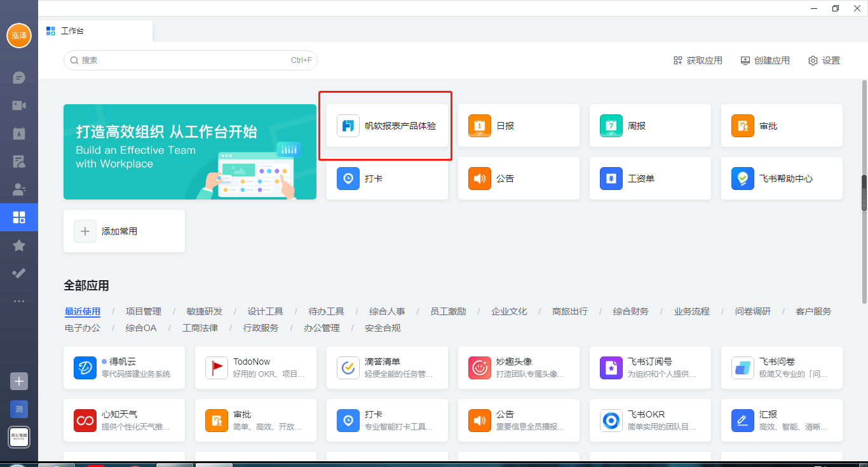Open the Docs sidebar icon
The width and height of the screenshot is (868, 467).
click(x=19, y=161)
